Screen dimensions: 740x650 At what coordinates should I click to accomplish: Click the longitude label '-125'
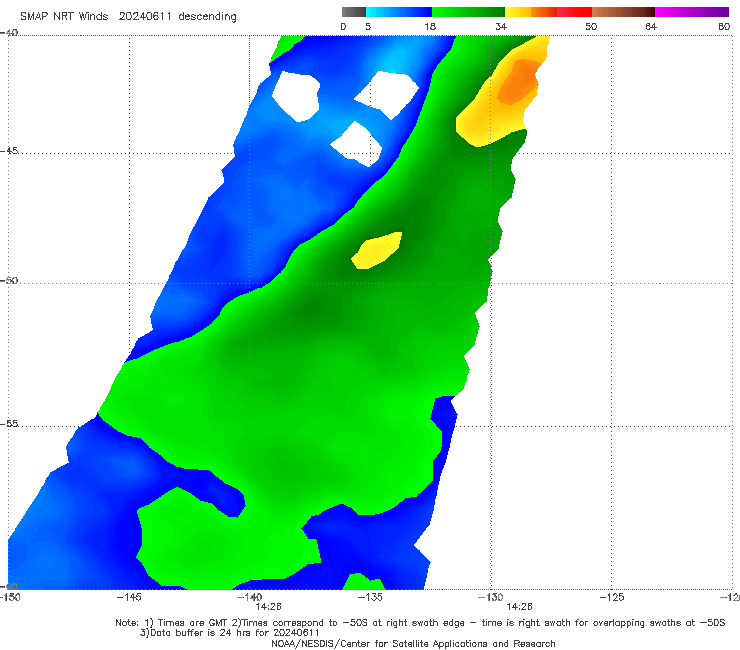[611, 597]
